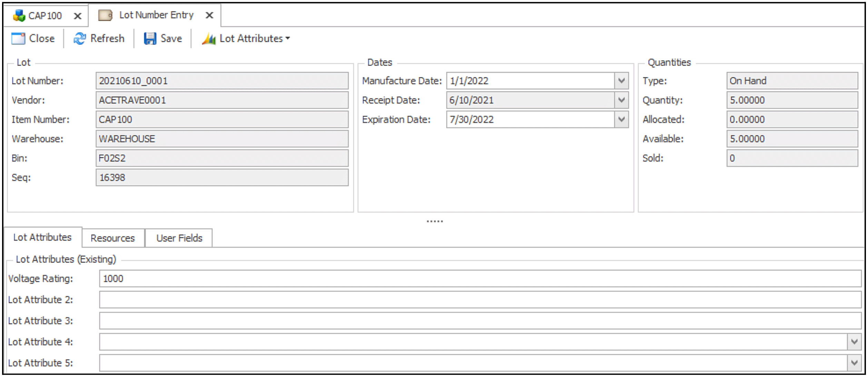Close the Lot Number Entry tab
868x377 pixels.
[209, 15]
